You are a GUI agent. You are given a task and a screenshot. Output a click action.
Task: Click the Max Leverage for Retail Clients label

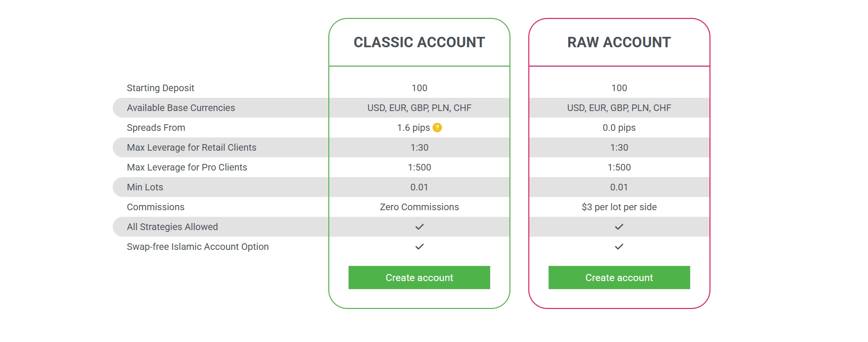pos(191,147)
